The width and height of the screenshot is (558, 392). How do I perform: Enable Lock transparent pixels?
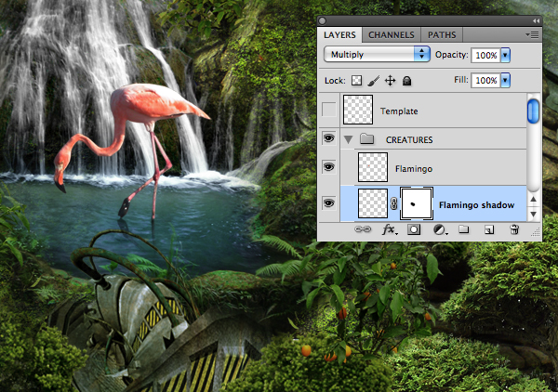click(x=356, y=81)
